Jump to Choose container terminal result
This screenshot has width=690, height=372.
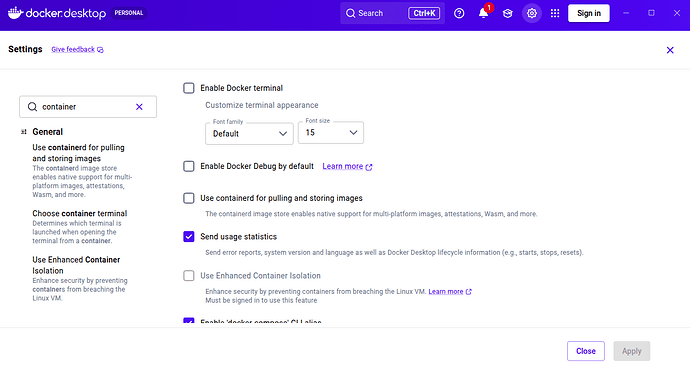(80, 227)
